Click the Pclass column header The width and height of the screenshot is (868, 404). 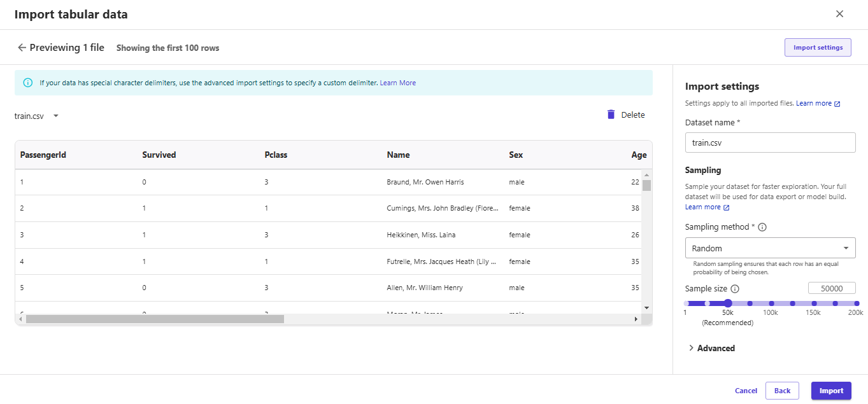coord(276,155)
